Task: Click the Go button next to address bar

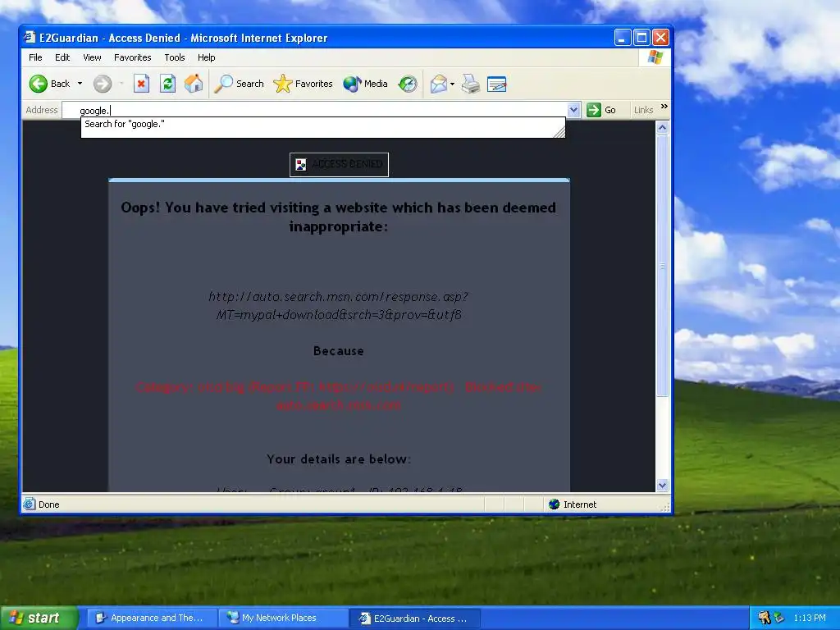Action: click(x=601, y=110)
